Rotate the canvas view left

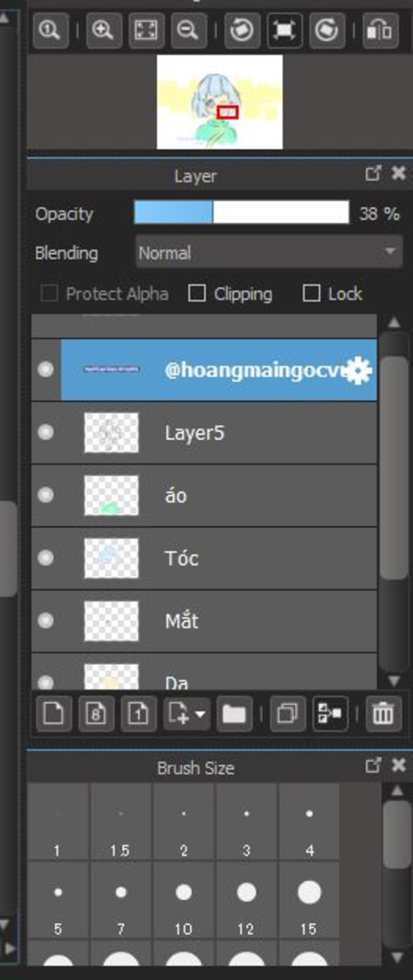[x=242, y=31]
